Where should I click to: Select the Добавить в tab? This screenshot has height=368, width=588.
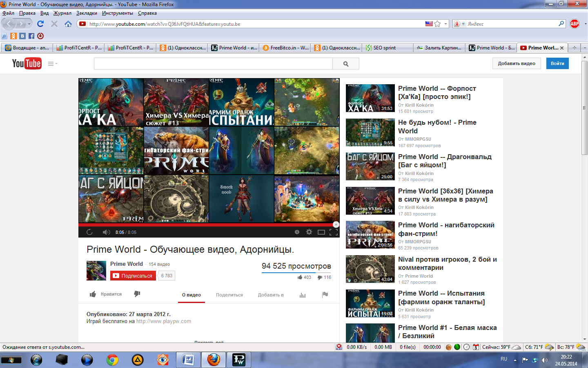point(271,295)
